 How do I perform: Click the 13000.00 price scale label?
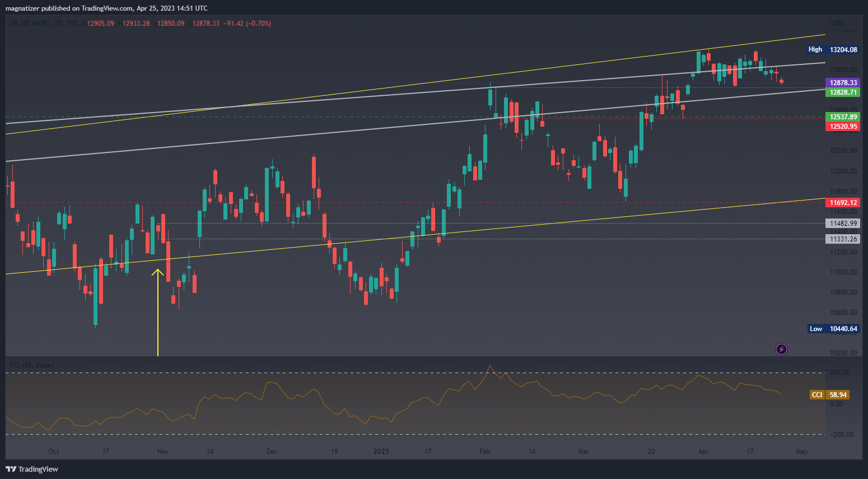pos(843,70)
